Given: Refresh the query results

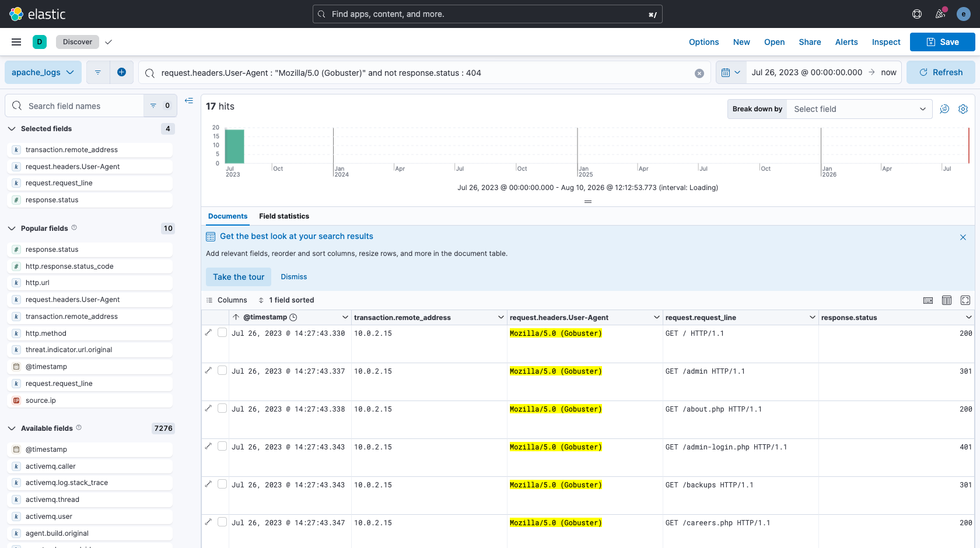Looking at the screenshot, I should point(941,72).
